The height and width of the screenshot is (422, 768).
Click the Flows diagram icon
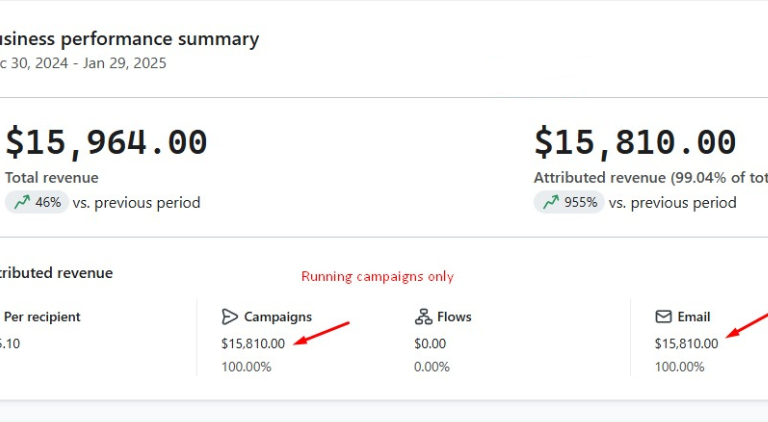click(423, 317)
